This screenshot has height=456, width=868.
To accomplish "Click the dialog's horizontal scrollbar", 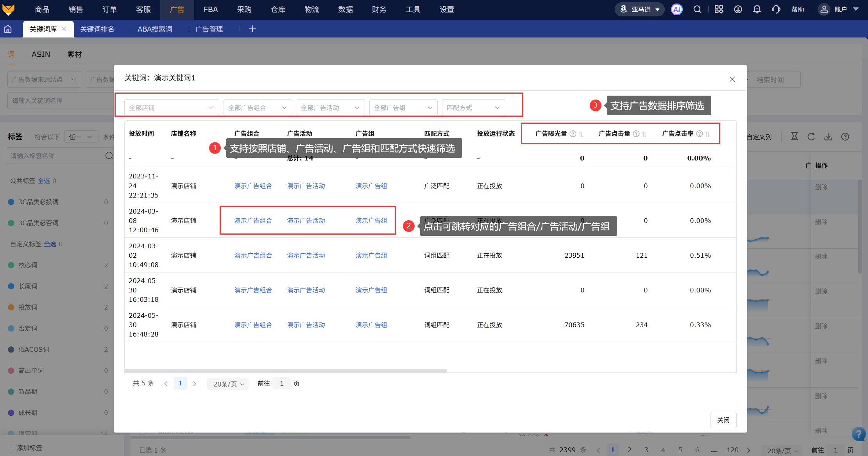I will (x=285, y=371).
